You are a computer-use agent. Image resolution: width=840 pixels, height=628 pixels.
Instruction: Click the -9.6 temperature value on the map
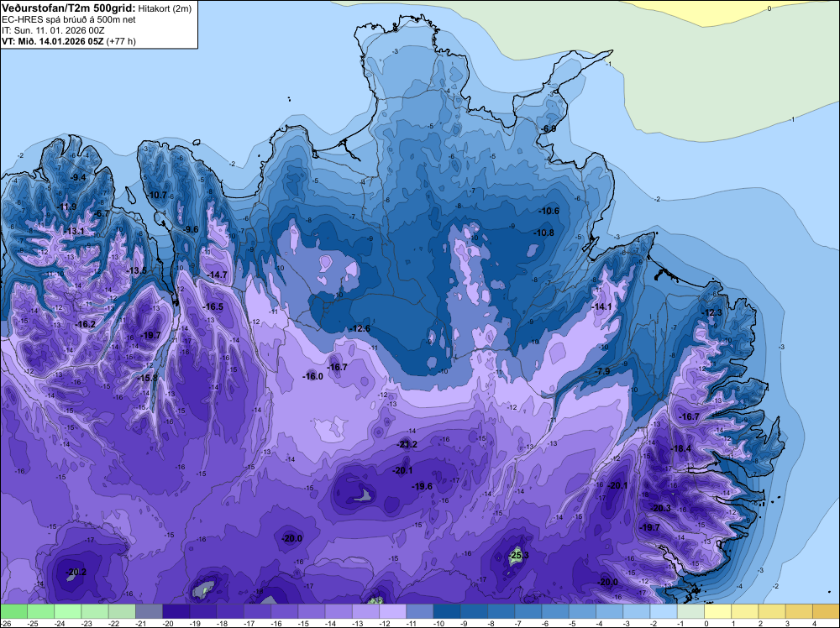[x=190, y=230]
